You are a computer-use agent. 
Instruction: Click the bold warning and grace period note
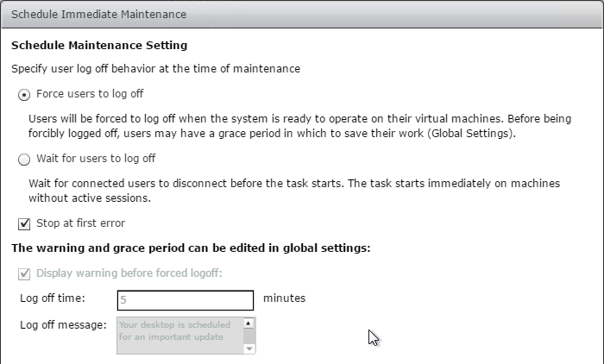191,248
